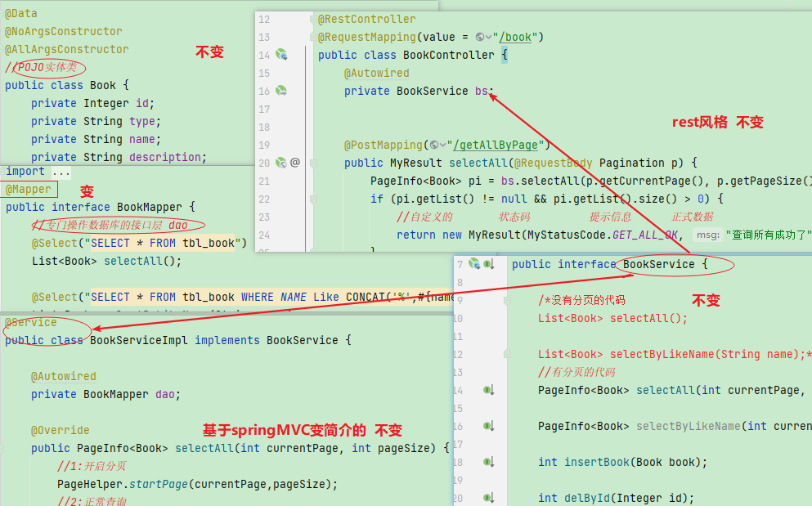Click the URL globe icon before "/getAllByPage"
812x506 pixels.
(433, 145)
